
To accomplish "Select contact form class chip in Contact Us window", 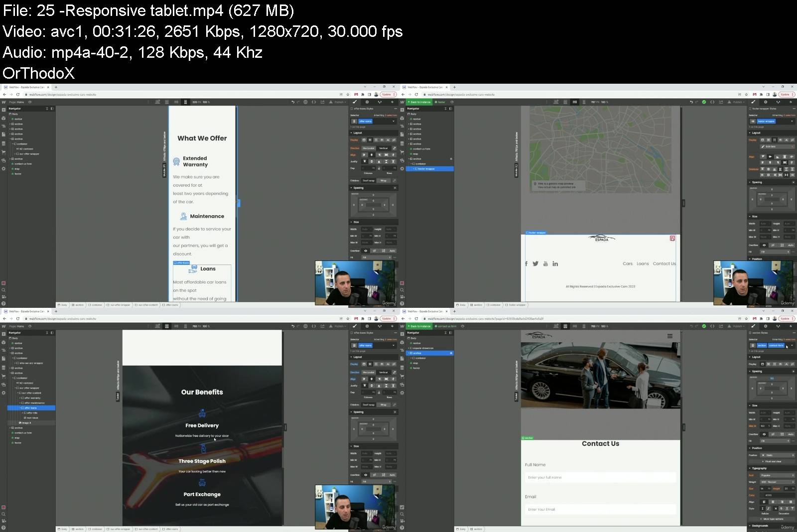I will click(776, 345).
